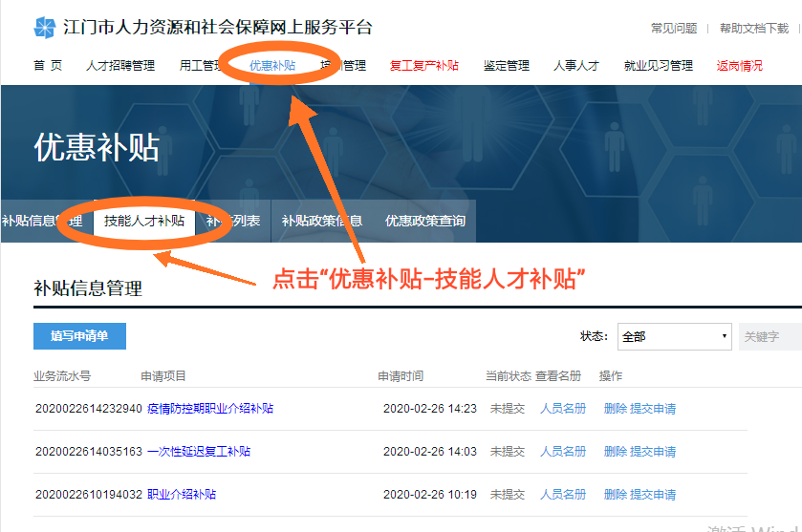Click 提交申请 in 疫情防控期职业介绍补贴 row
This screenshot has height=532, width=802.
pyautogui.click(x=653, y=409)
